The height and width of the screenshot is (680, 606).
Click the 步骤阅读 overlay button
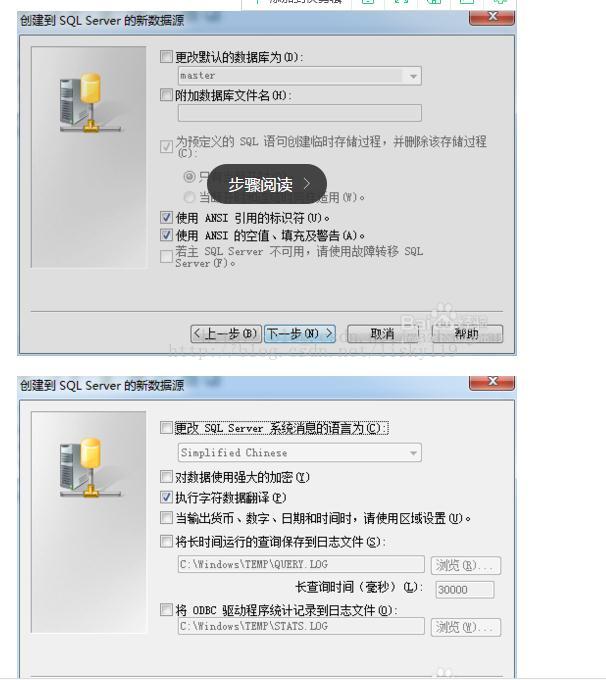[x=267, y=184]
